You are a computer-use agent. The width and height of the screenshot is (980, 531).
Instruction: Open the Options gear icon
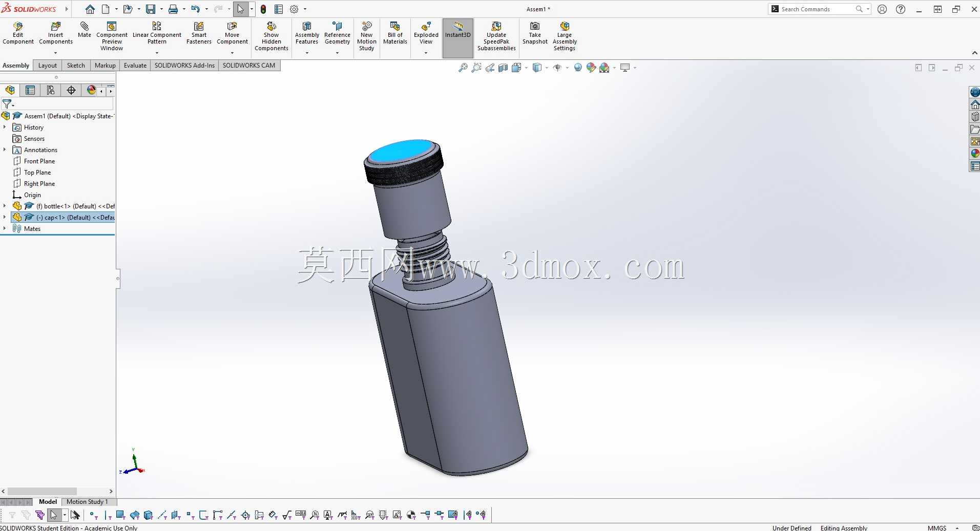(294, 9)
